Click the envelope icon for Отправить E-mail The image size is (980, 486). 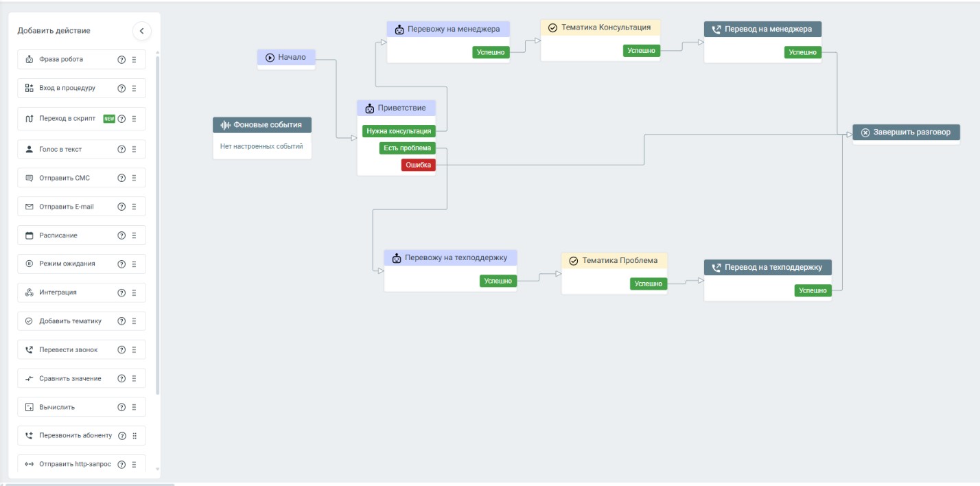(x=30, y=207)
